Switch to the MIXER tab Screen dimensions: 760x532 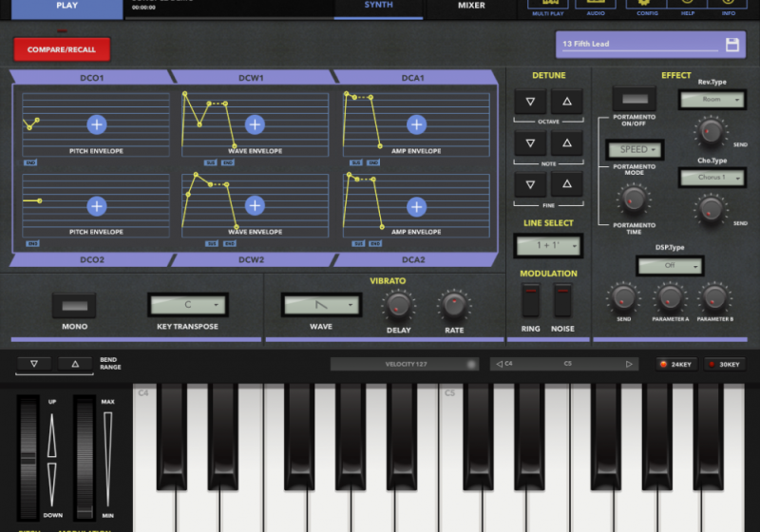point(471,9)
